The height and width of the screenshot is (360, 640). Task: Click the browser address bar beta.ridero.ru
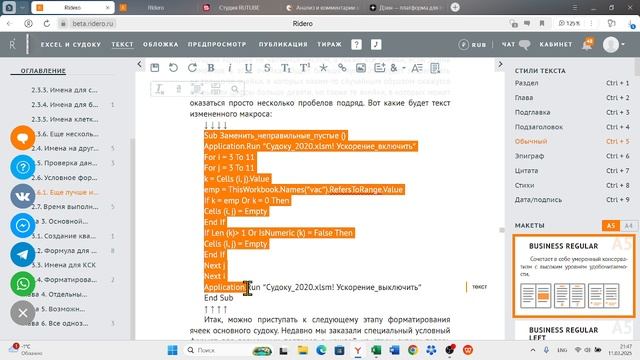pyautogui.click(x=93, y=24)
